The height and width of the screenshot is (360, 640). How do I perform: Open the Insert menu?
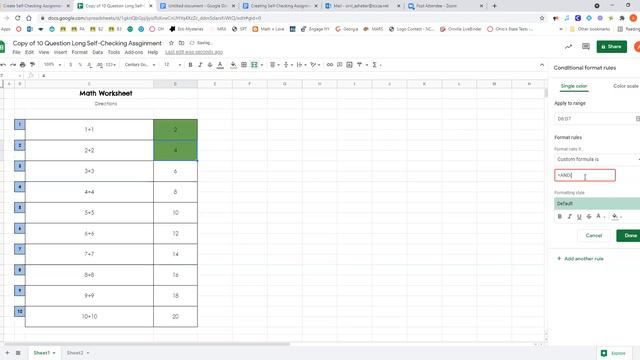[x=60, y=52]
